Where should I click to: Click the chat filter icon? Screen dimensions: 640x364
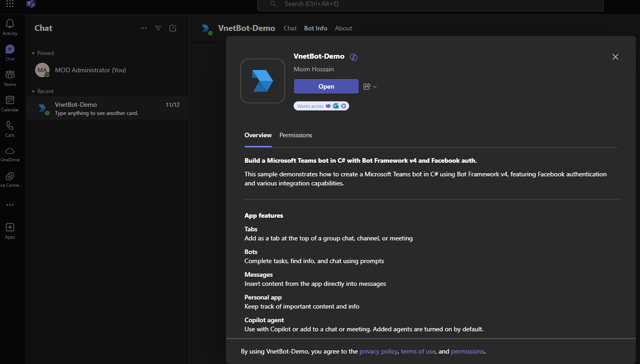pos(158,28)
